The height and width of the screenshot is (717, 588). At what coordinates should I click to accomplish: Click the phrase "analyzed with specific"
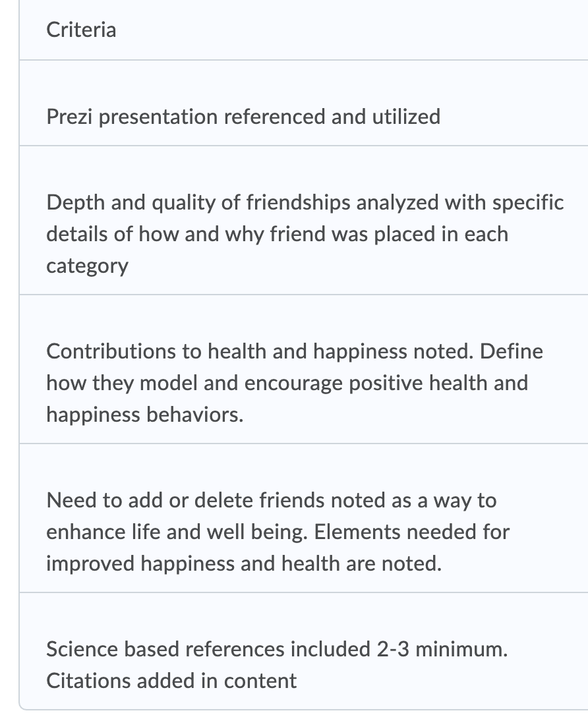pos(459,202)
